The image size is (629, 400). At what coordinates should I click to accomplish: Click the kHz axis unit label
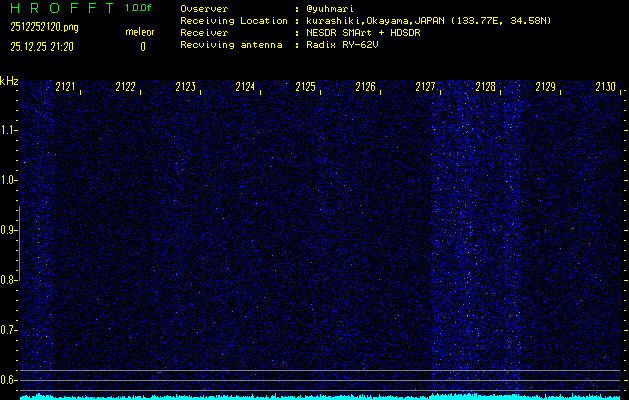[9, 80]
